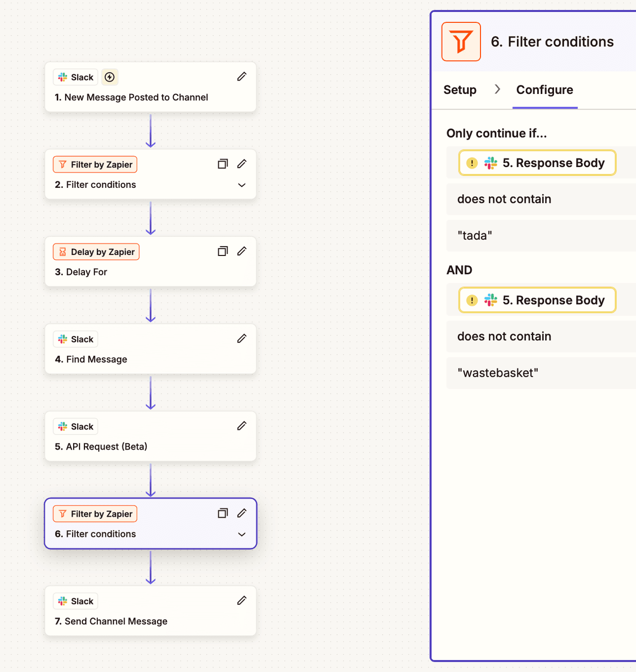
Task: Edit the Send Channel Message step
Action: click(x=242, y=600)
